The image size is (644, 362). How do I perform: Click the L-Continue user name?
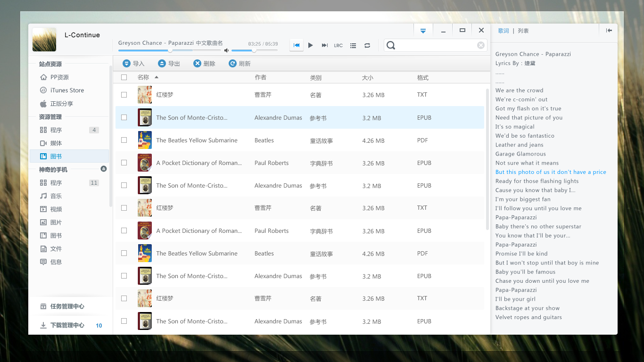(82, 35)
